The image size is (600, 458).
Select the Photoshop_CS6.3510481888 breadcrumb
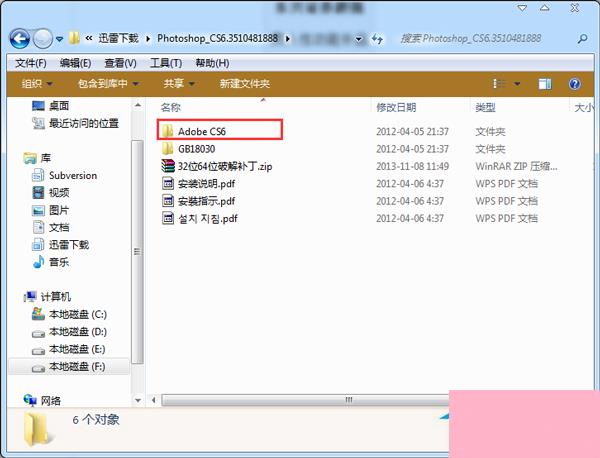tap(217, 38)
